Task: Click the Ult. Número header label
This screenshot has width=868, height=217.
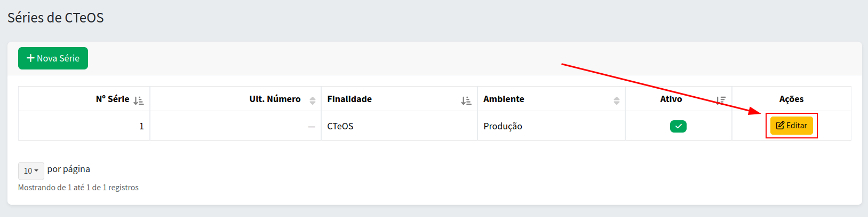Action: click(x=275, y=99)
